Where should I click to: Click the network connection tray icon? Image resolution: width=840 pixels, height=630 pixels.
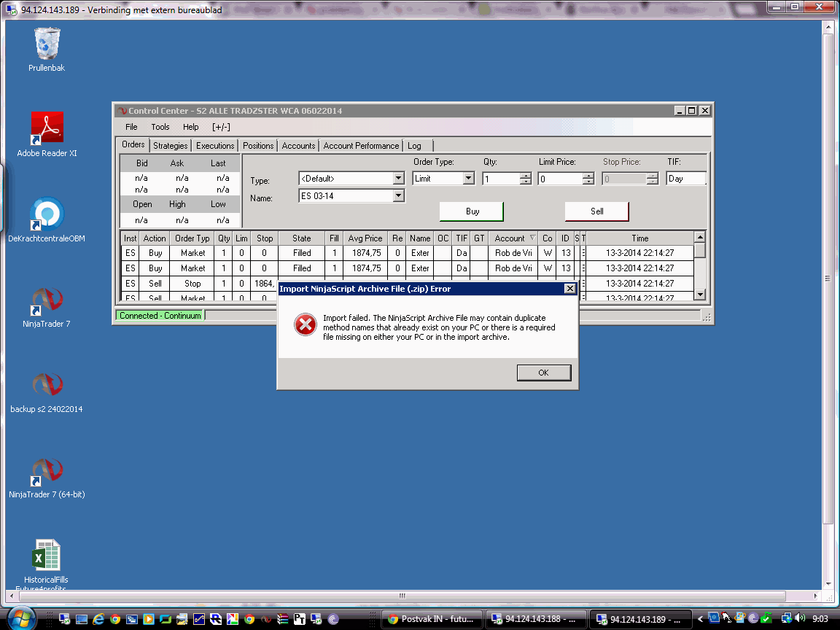pos(787,618)
